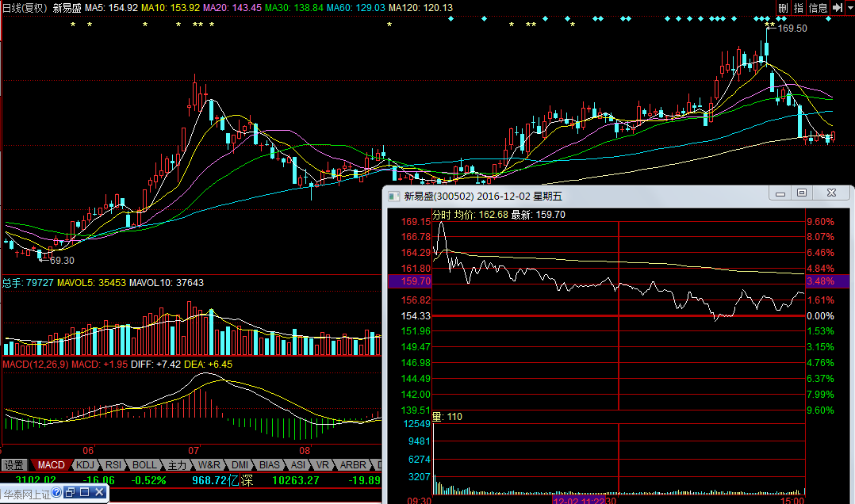Click the DIFF: +7.42 value
This screenshot has width=855, height=504.
(155, 364)
